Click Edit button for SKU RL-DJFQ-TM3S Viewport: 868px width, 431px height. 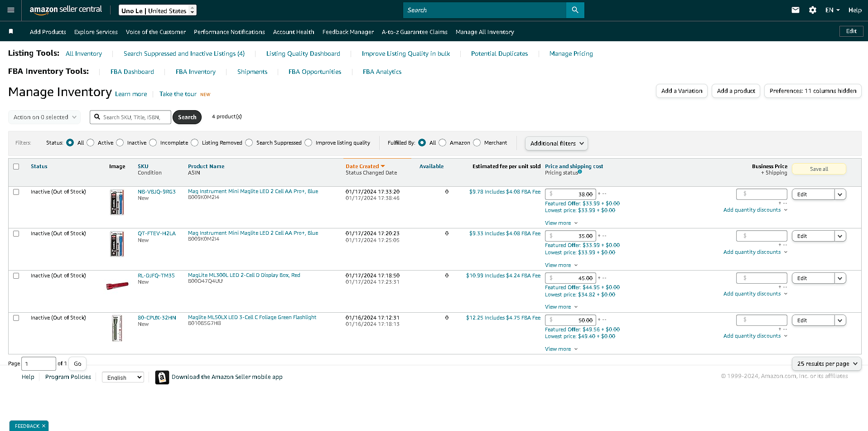pyautogui.click(x=813, y=278)
